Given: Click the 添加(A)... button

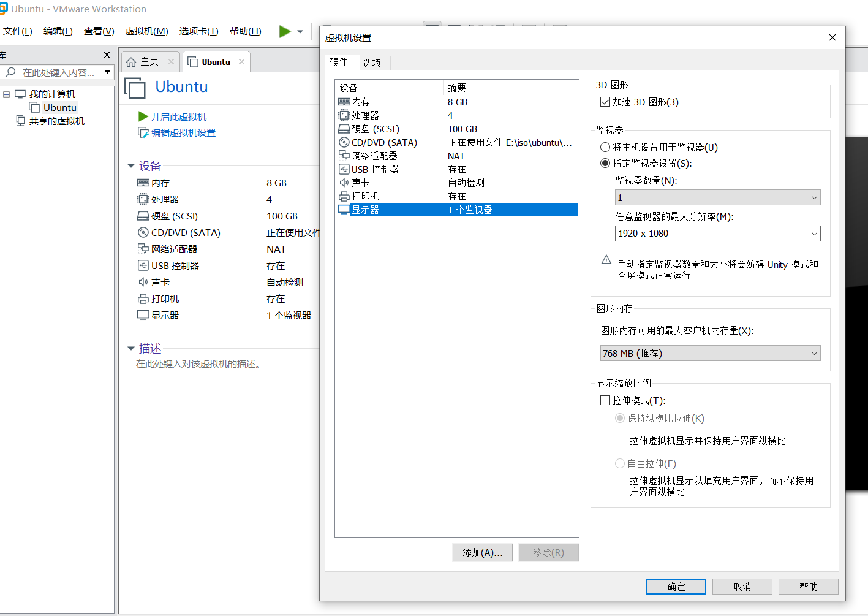Looking at the screenshot, I should (483, 552).
